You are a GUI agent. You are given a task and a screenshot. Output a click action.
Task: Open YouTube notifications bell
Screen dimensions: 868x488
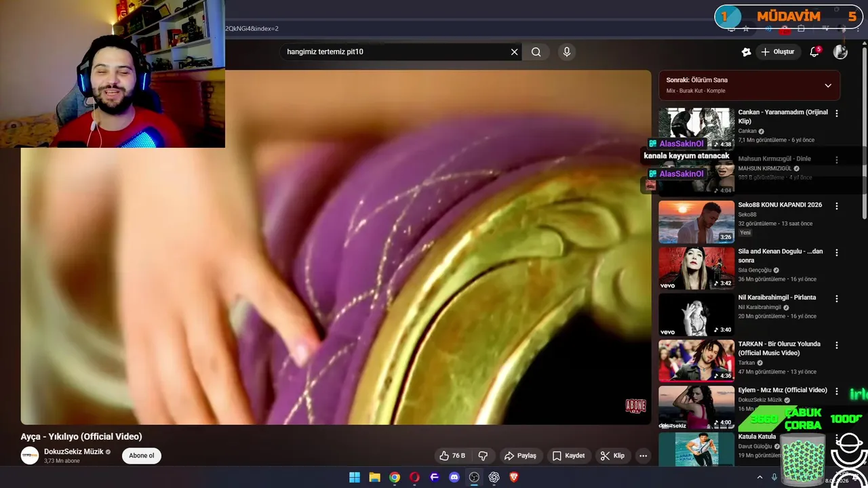click(815, 52)
